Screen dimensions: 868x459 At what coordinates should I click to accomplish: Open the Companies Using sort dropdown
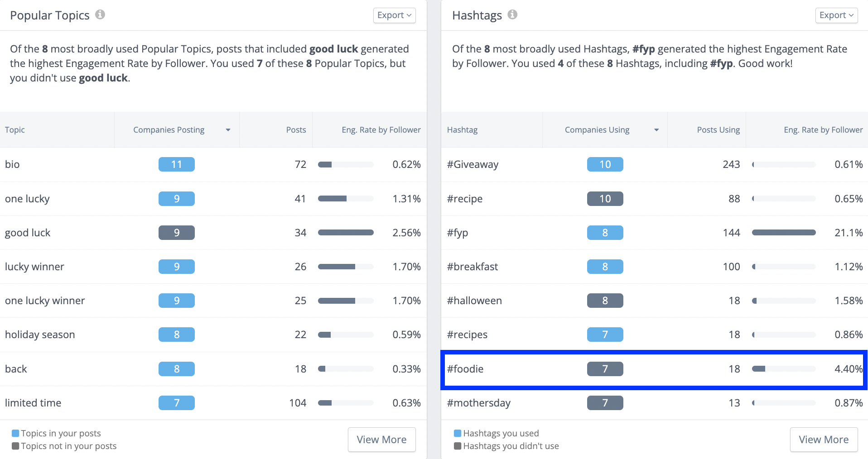(656, 129)
